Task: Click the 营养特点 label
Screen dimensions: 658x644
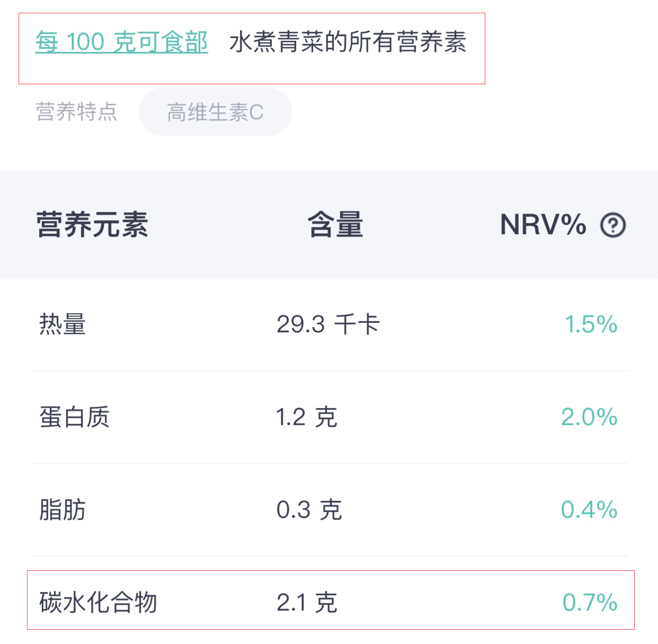Action: (x=76, y=112)
